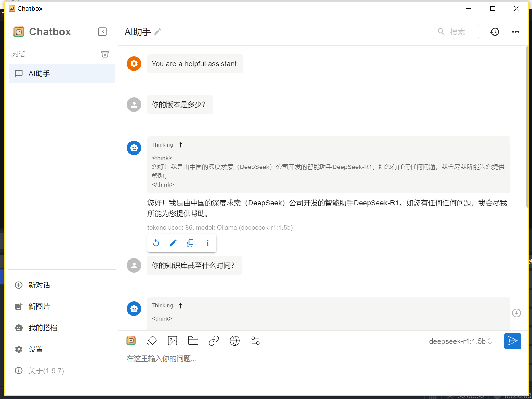532x399 pixels.
Task: Collapse the sidebar with the panel icon
Action: 102,32
